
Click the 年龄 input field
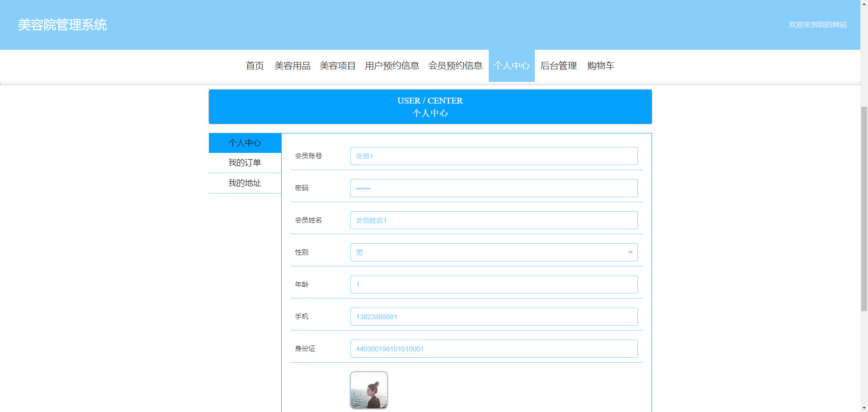(x=494, y=284)
